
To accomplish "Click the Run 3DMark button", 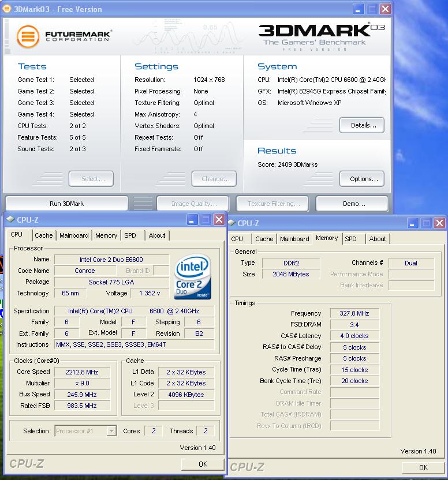I will [x=66, y=204].
